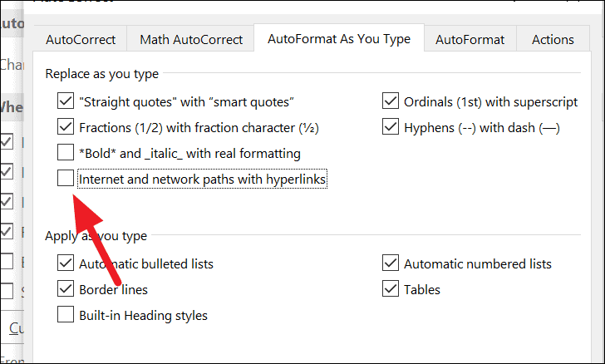Check Internet and network paths with hyperlinks
The width and height of the screenshot is (605, 364).
pyautogui.click(x=66, y=178)
